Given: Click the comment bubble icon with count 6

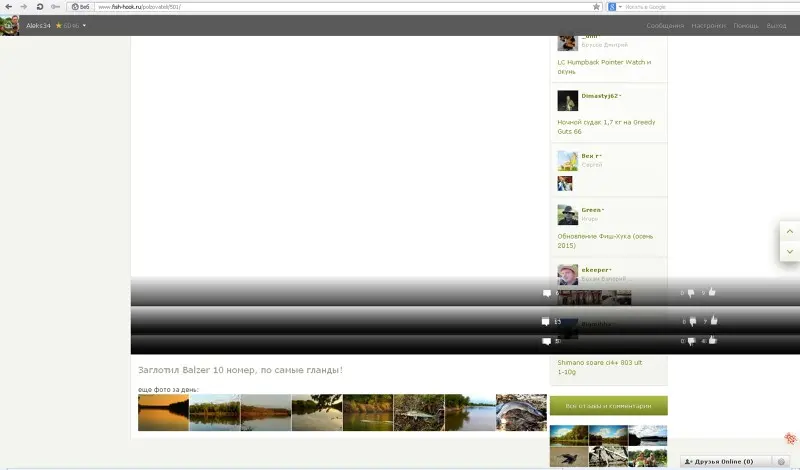Looking at the screenshot, I should coord(546,293).
